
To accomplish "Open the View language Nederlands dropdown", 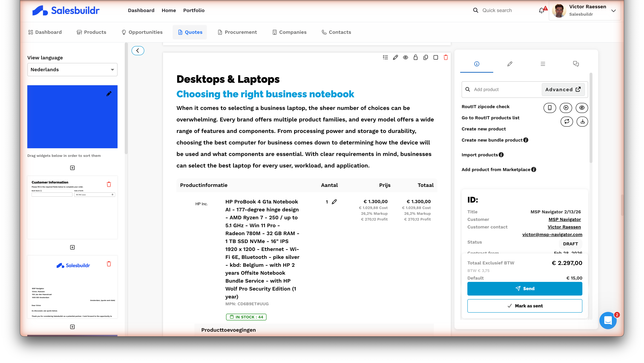I will (x=72, y=70).
